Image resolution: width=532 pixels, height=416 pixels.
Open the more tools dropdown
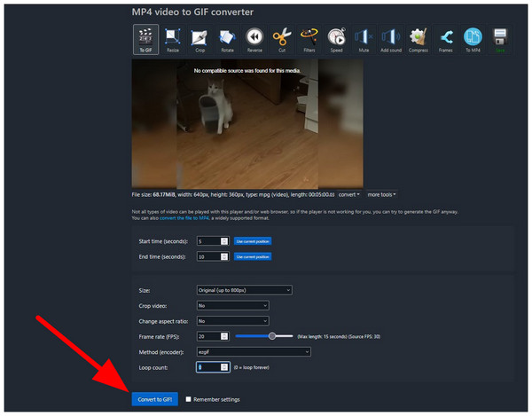381,194
